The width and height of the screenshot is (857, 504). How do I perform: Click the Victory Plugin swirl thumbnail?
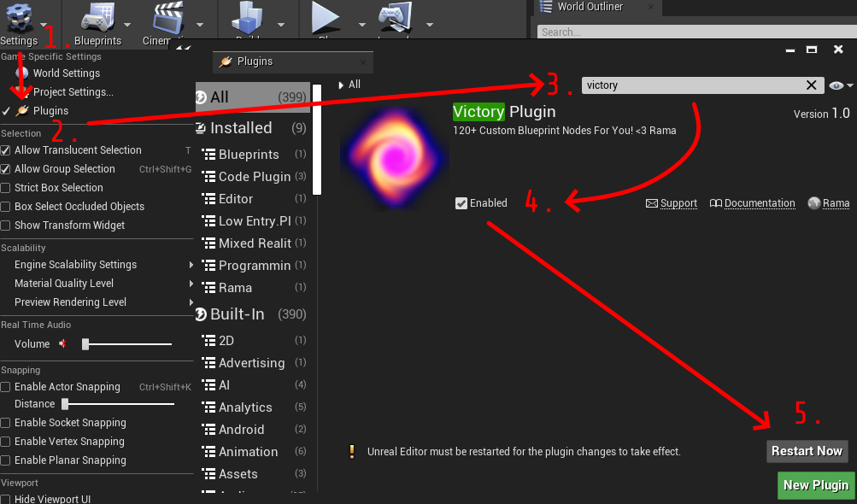click(x=394, y=159)
